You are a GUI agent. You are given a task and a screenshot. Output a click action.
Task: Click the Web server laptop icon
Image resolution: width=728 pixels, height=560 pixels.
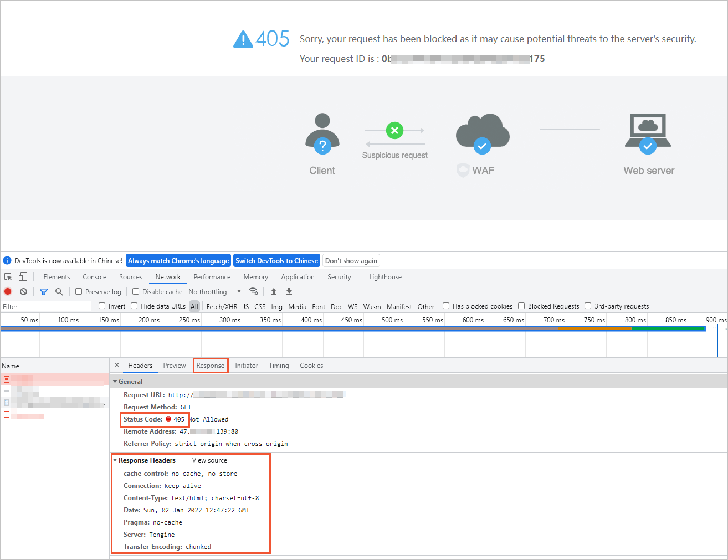tap(648, 133)
